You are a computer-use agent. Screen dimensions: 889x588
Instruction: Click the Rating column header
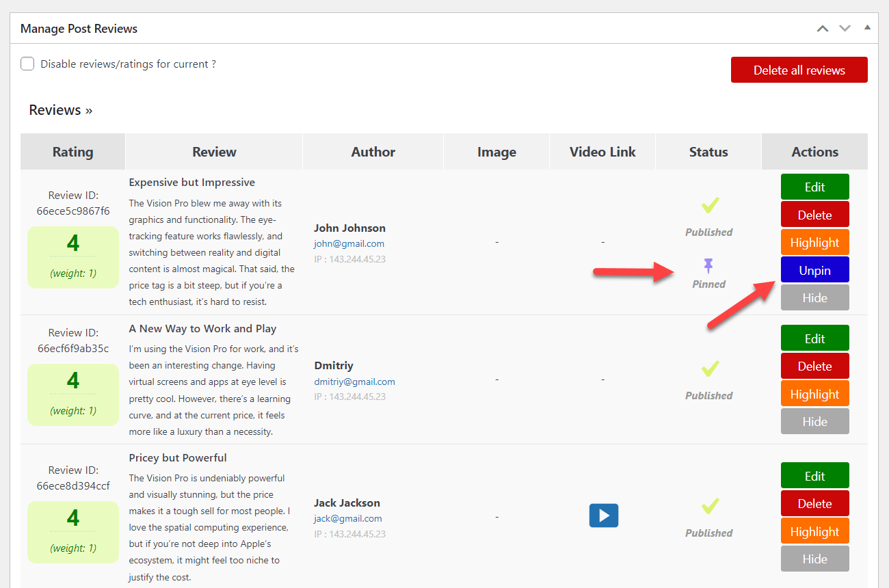pyautogui.click(x=72, y=152)
